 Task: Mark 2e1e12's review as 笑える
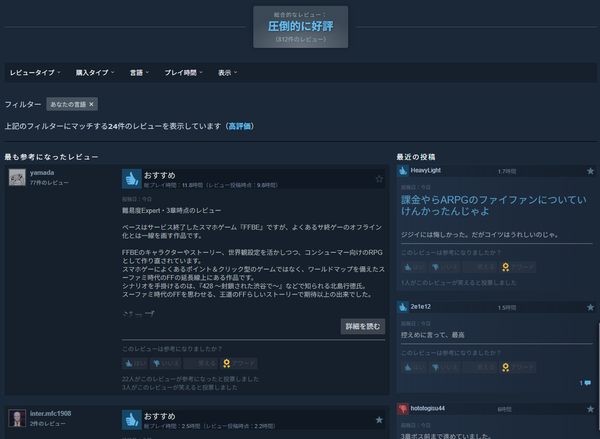(x=480, y=367)
